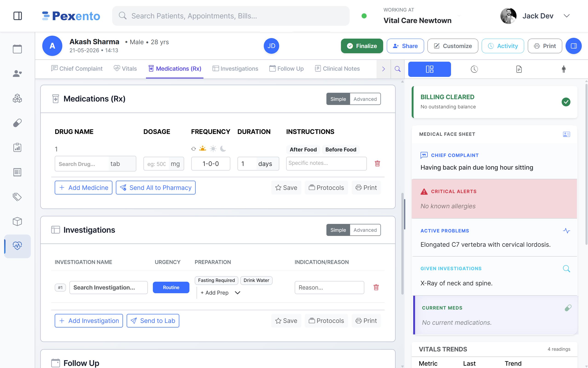The image size is (588, 368).
Task: Select the night moon frequency icon
Action: [x=223, y=148]
